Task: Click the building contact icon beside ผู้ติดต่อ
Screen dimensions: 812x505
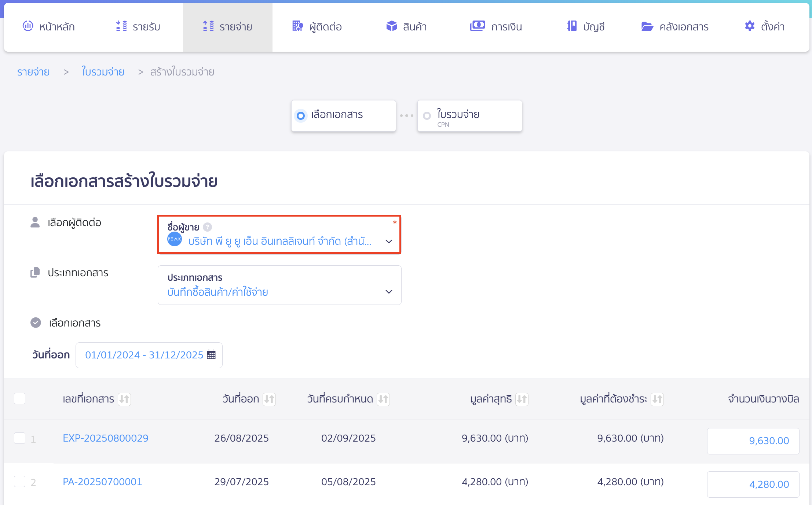Action: 298,26
